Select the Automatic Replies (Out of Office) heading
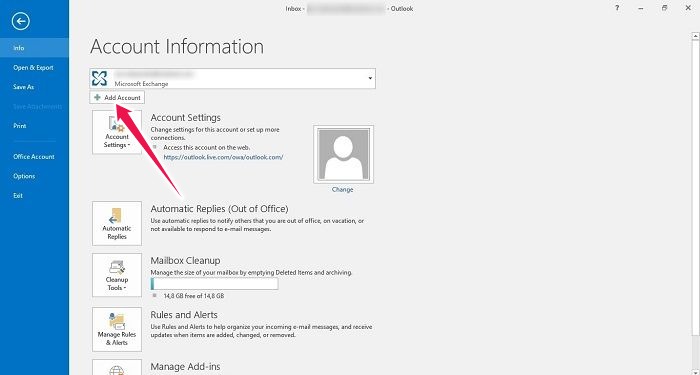This screenshot has width=700, height=375. (x=219, y=209)
